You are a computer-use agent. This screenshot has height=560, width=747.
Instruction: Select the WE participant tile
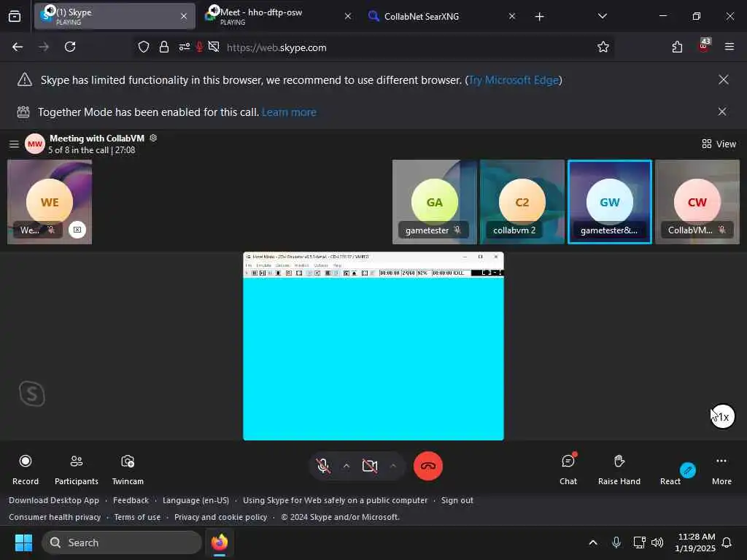coord(50,202)
